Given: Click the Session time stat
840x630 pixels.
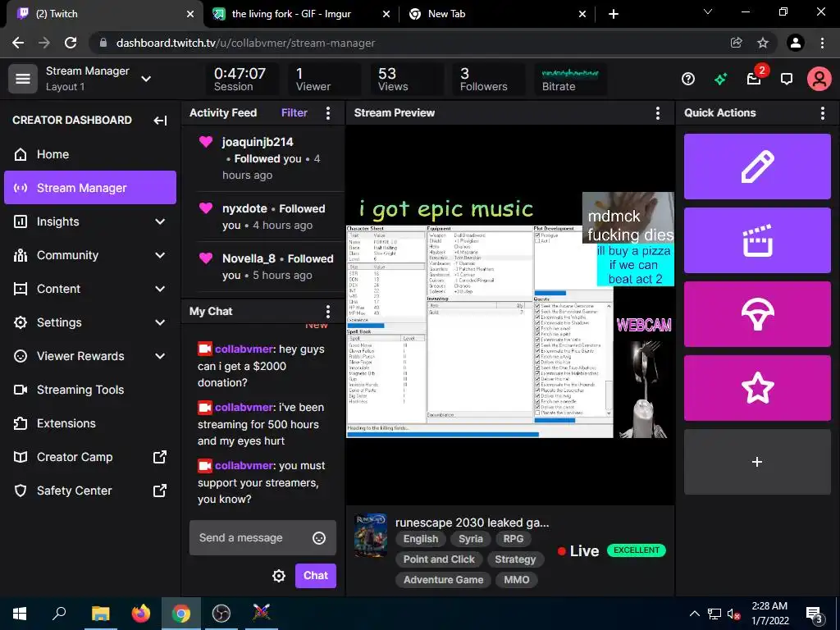Looking at the screenshot, I should 241,80.
